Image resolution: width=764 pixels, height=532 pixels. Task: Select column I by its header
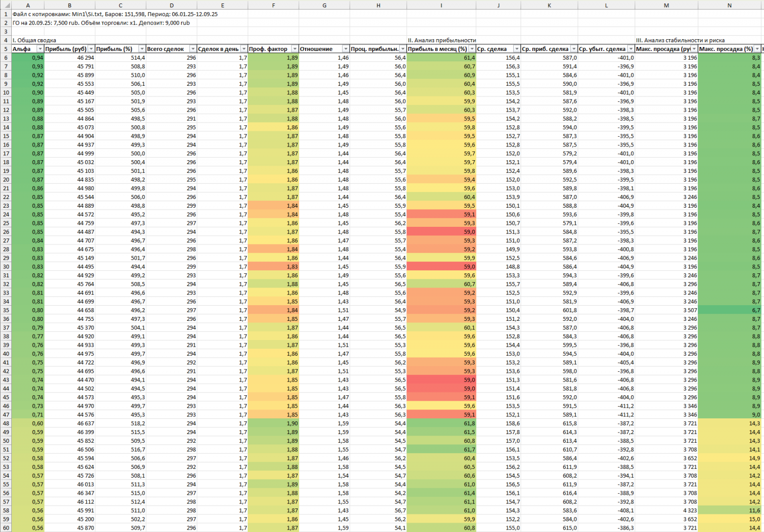[441, 5]
